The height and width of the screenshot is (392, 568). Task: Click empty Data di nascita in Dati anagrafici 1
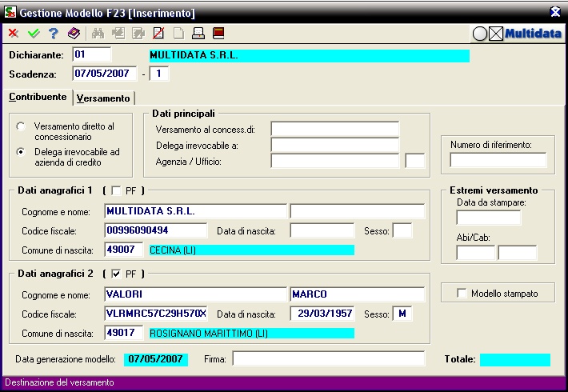click(x=322, y=230)
